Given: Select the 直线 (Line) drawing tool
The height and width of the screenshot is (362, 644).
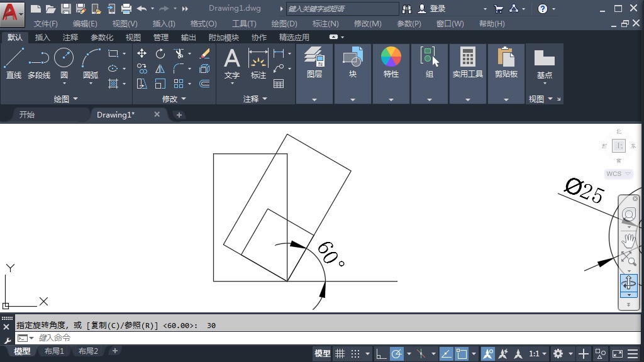Looking at the screenshot, I should (x=13, y=60).
